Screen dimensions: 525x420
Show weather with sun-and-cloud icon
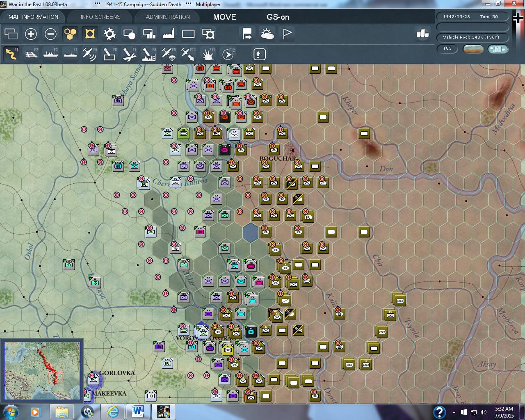267,34
